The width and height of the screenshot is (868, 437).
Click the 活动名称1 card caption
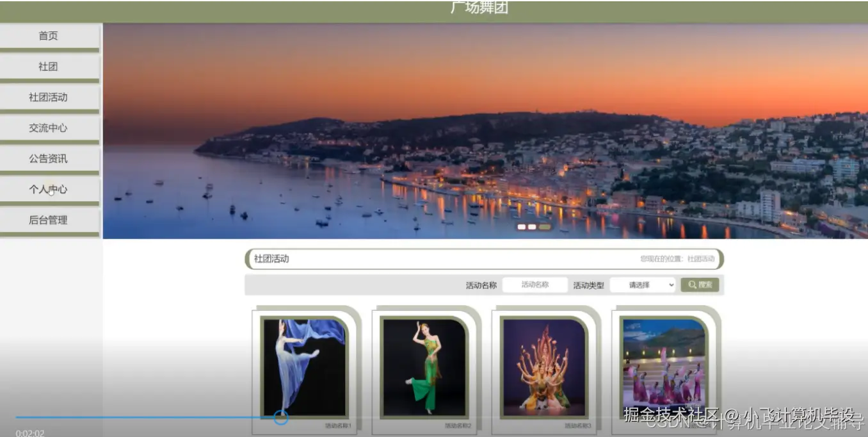click(339, 425)
